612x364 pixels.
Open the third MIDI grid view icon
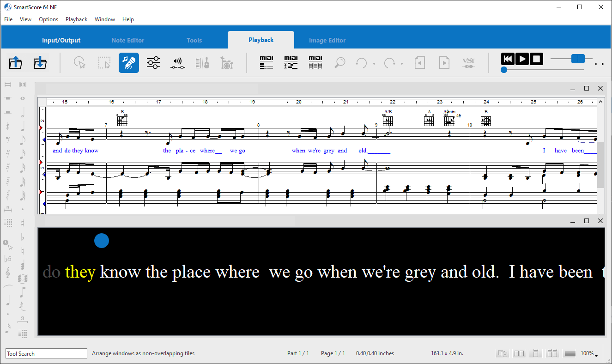(315, 62)
